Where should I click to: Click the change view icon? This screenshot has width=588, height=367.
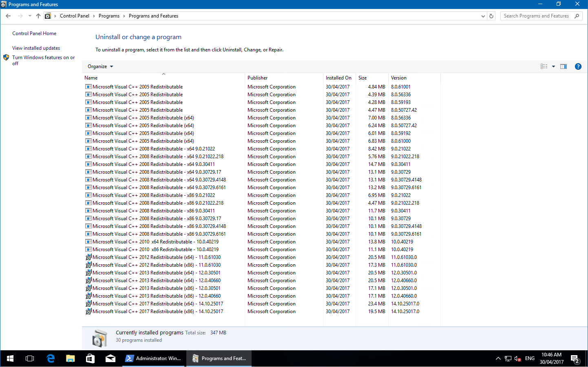[x=544, y=66]
